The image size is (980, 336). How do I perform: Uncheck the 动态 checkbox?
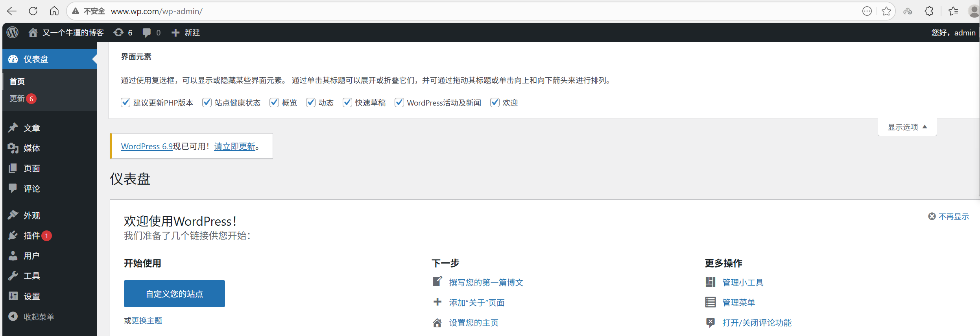311,102
